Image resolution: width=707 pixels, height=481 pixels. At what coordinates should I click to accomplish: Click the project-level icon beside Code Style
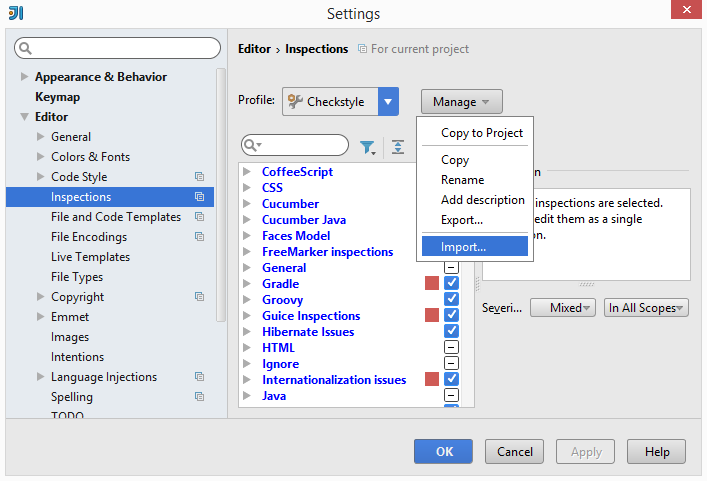pyautogui.click(x=199, y=177)
